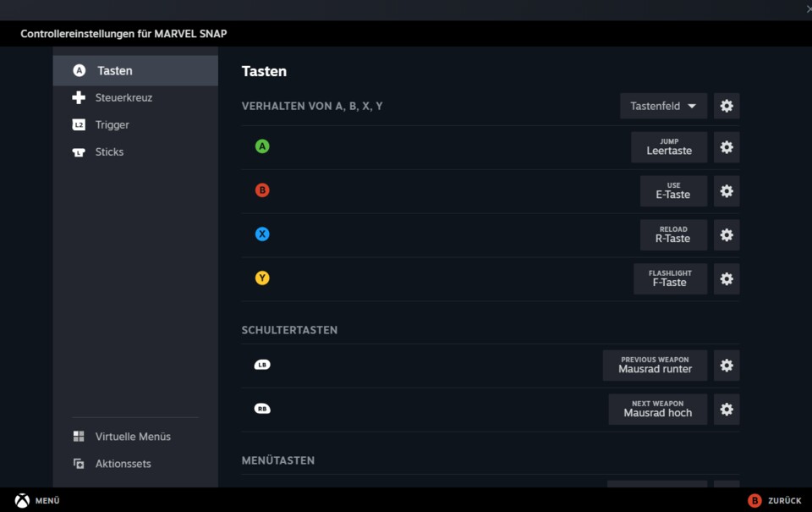This screenshot has width=812, height=512.
Task: Select Tasten tab in sidebar
Action: (135, 71)
